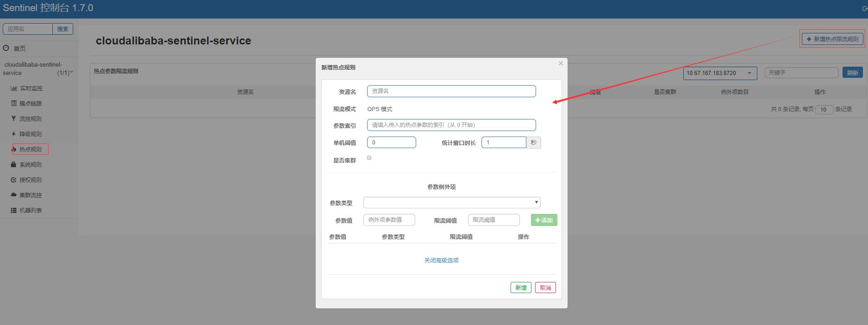The image size is (868, 325).
Task: Open 热点规则 menu item
Action: click(31, 149)
